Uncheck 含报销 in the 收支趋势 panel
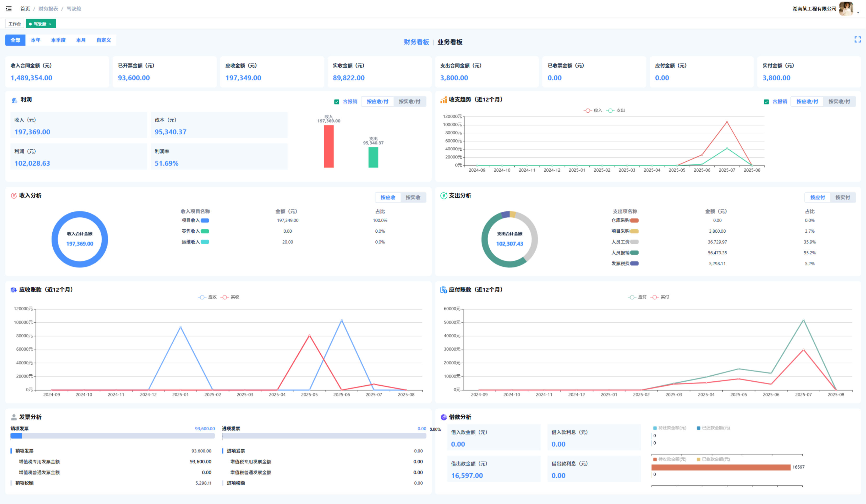The height and width of the screenshot is (504, 866). [x=766, y=102]
